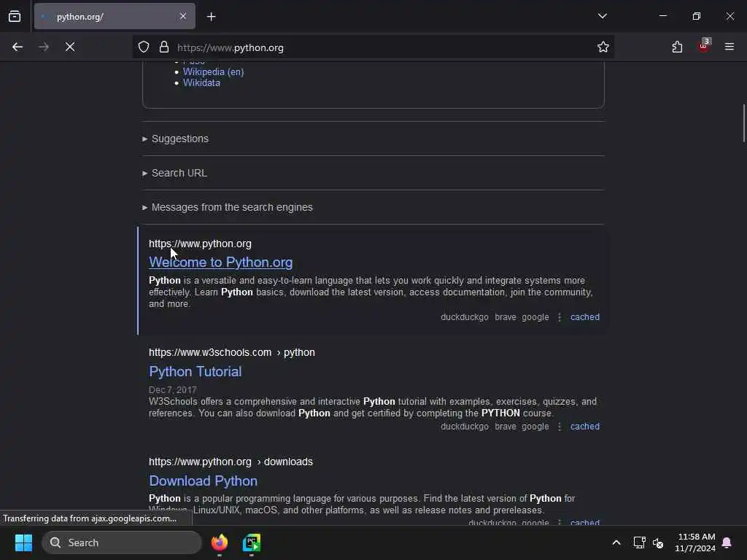747x560 pixels.
Task: Open the Windows Start menu
Action: click(23, 542)
